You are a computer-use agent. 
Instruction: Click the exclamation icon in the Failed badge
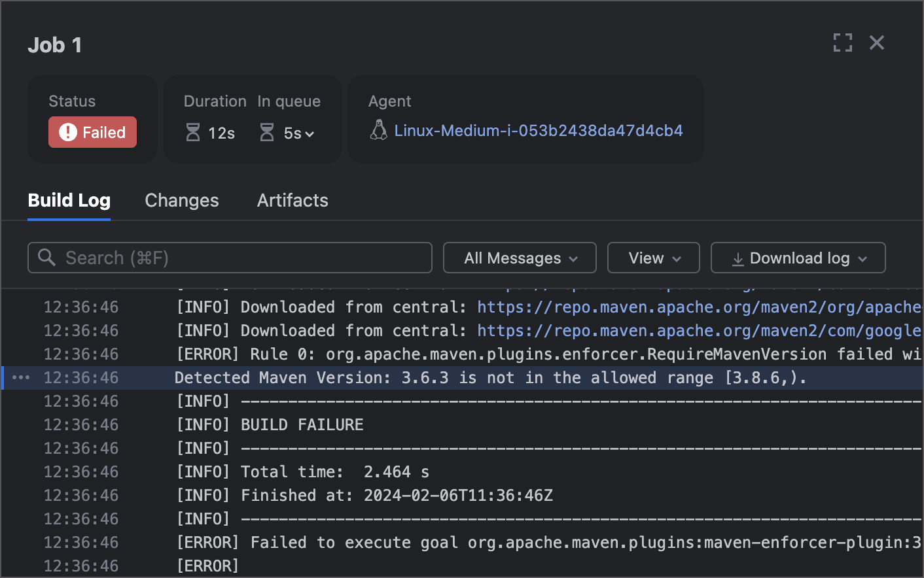(68, 131)
